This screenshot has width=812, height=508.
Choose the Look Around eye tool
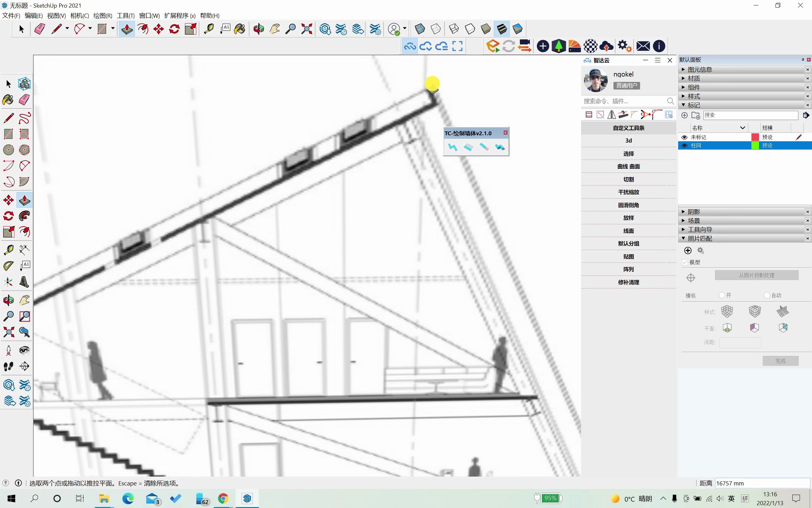click(24, 351)
